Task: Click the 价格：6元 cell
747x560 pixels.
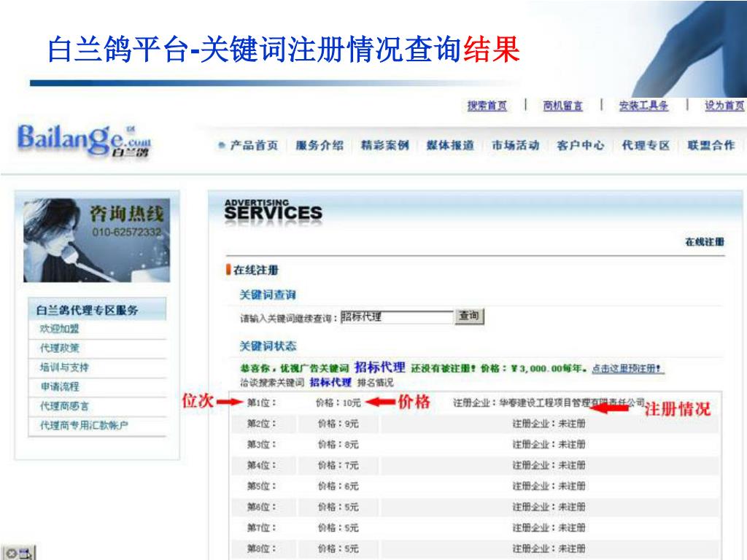Action: click(x=338, y=486)
